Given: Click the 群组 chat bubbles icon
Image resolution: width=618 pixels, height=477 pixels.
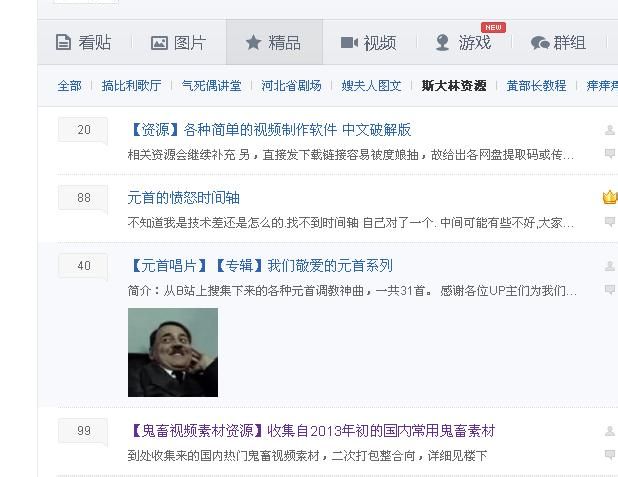Looking at the screenshot, I should [x=540, y=43].
